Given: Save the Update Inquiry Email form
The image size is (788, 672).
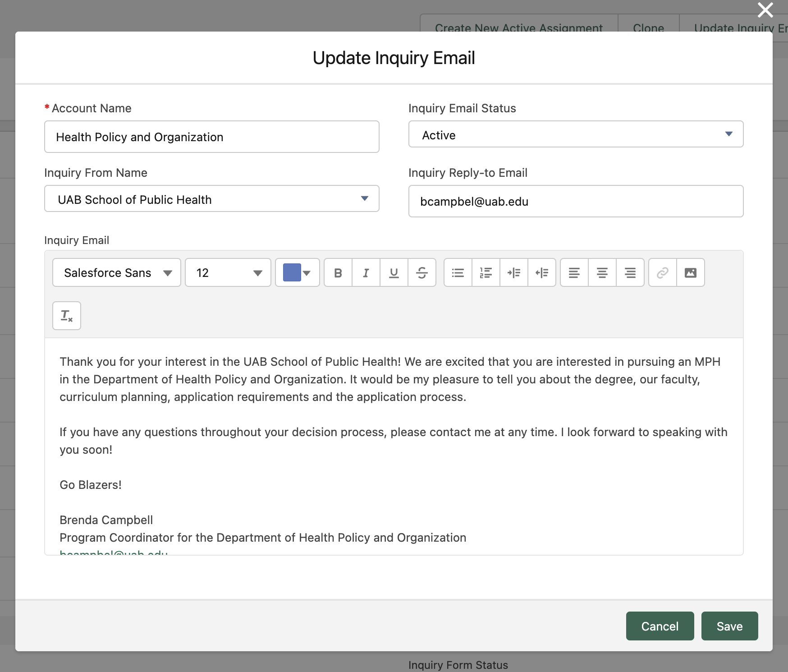Looking at the screenshot, I should 729,626.
